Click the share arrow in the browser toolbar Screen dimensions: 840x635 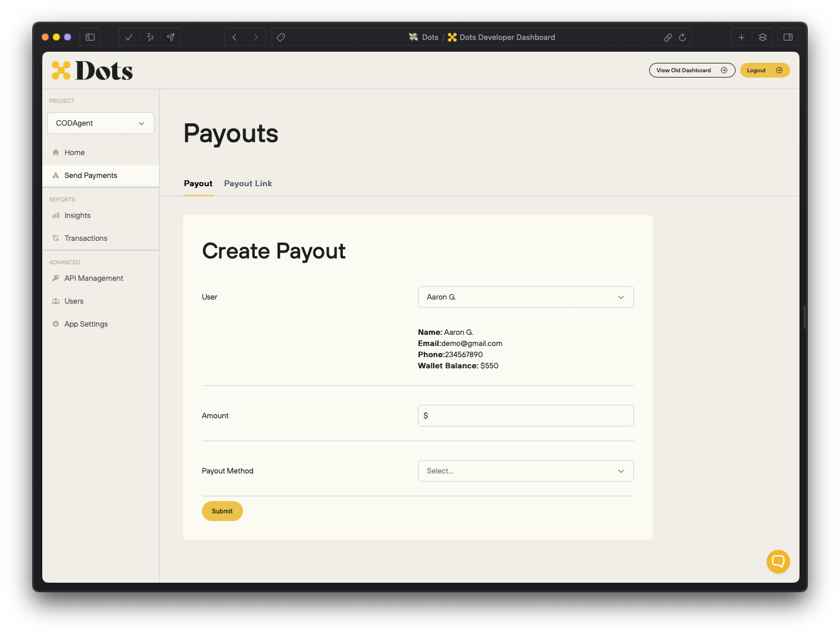(170, 37)
